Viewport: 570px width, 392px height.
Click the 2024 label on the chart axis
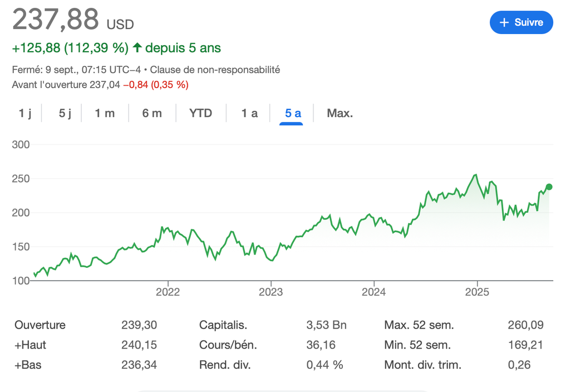coord(374,292)
